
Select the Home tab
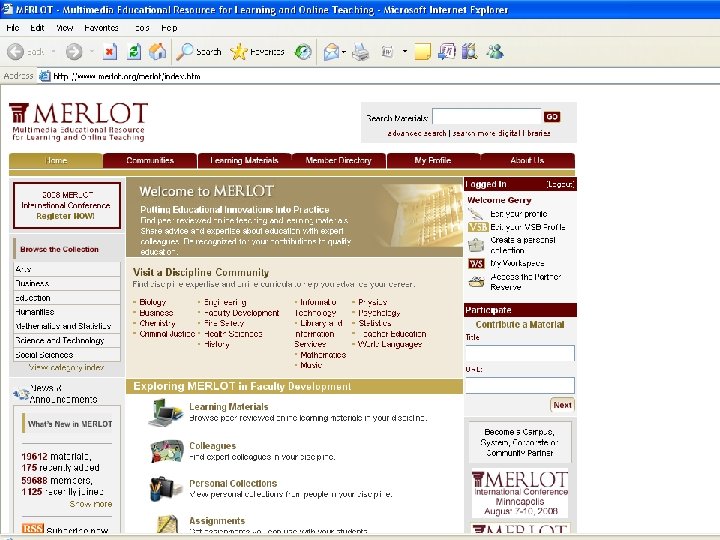click(56, 160)
